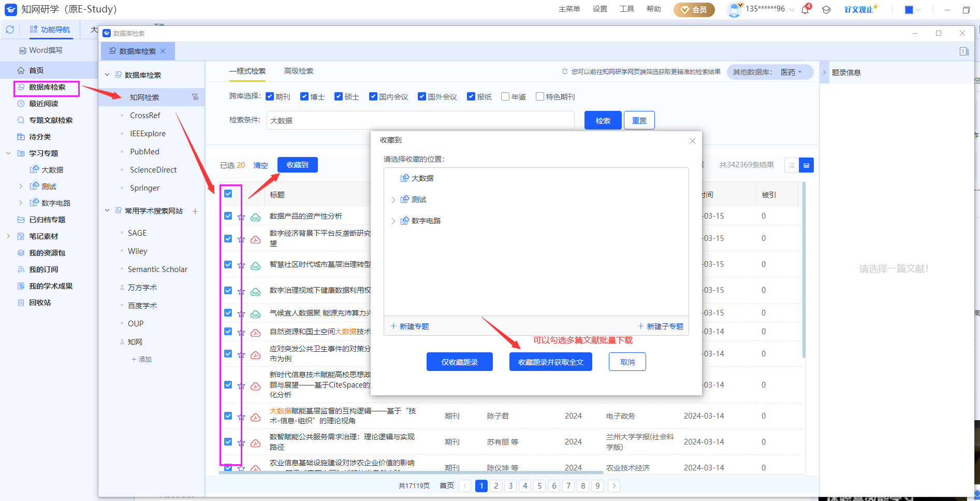Click the horizontal scrollbar under results table
This screenshot has height=501, width=980.
tap(412, 472)
